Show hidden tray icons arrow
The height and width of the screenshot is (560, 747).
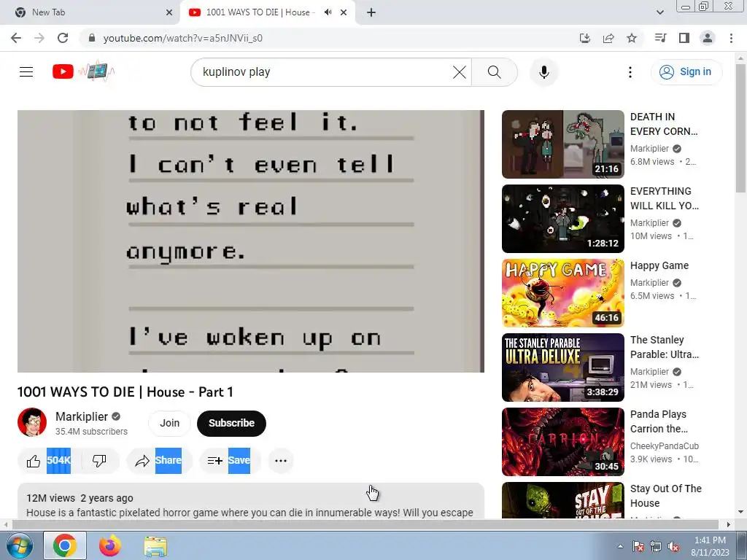tap(620, 546)
